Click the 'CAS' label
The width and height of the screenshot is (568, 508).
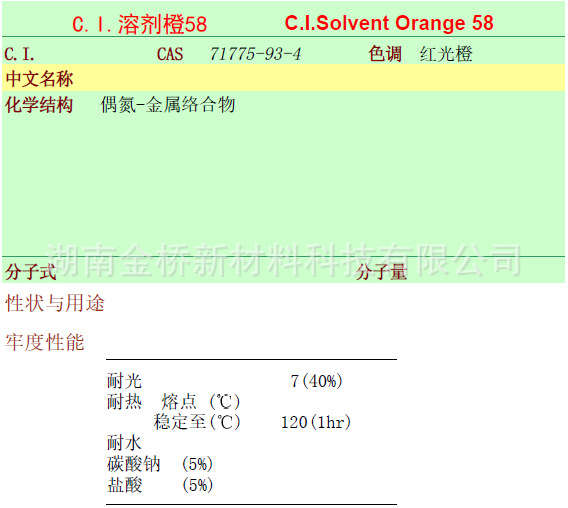coord(170,54)
